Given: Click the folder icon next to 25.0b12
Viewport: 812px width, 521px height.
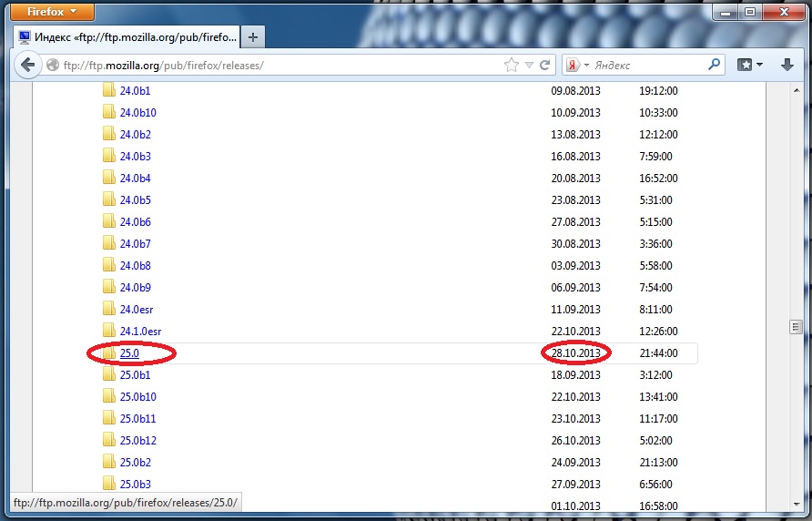Looking at the screenshot, I should [x=109, y=441].
